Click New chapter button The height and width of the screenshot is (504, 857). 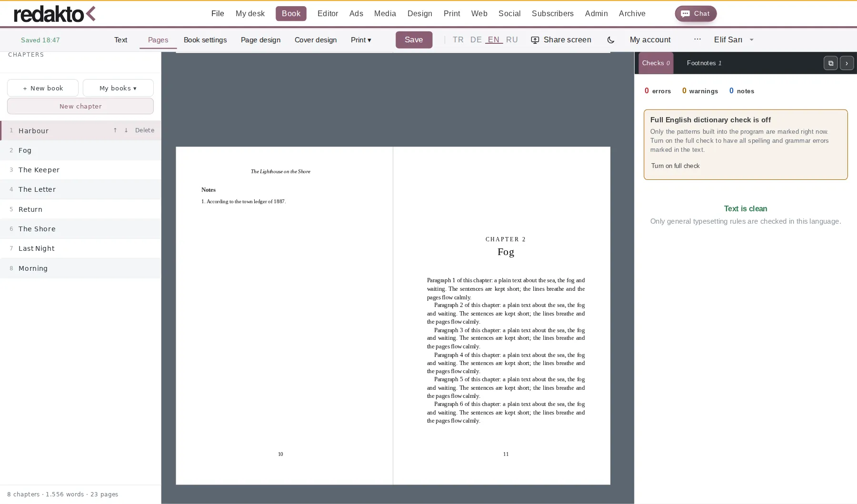(80, 106)
